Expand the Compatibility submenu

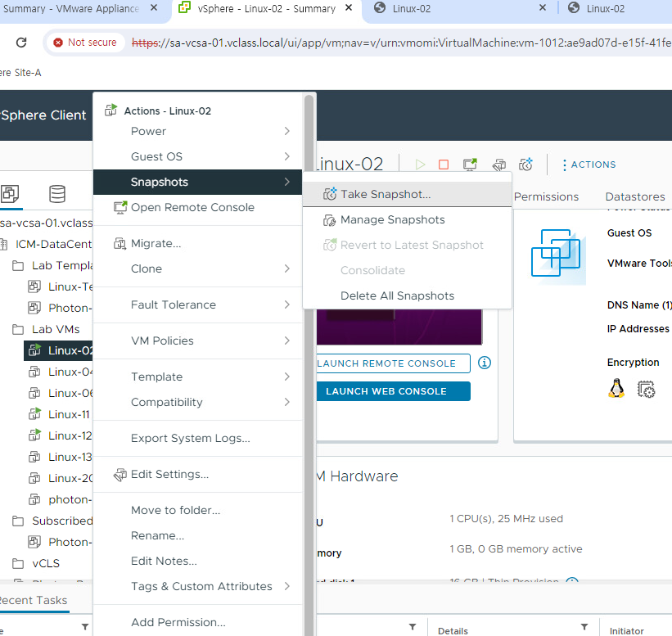[197, 402]
